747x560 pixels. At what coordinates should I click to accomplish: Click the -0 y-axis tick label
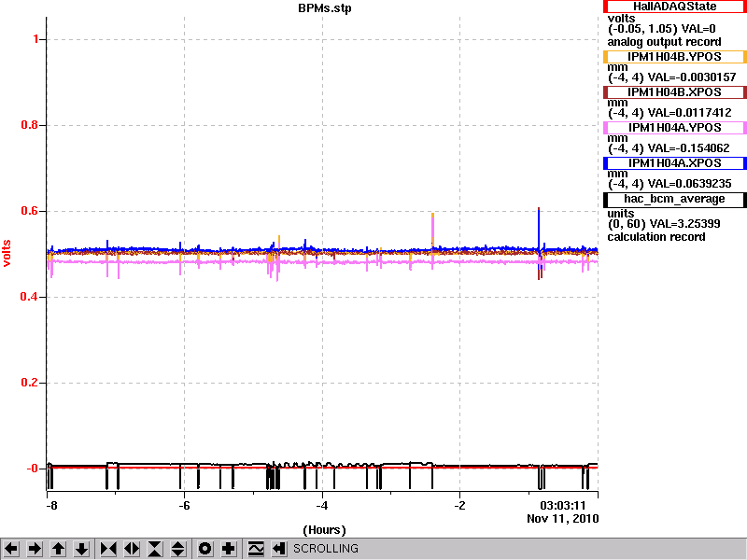(32, 469)
